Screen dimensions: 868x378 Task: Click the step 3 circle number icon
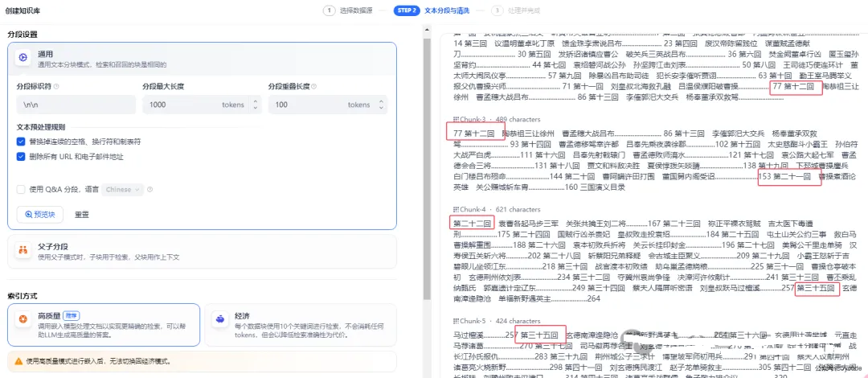(497, 10)
